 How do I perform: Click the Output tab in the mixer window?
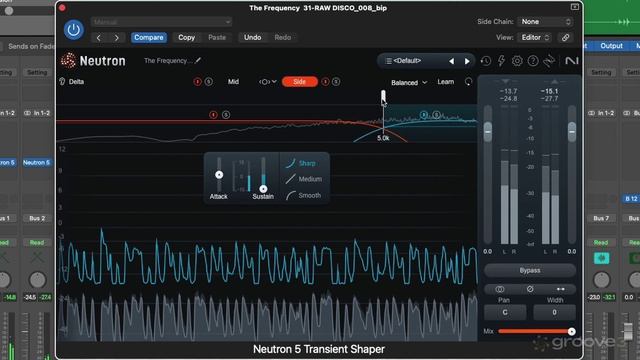(611, 46)
